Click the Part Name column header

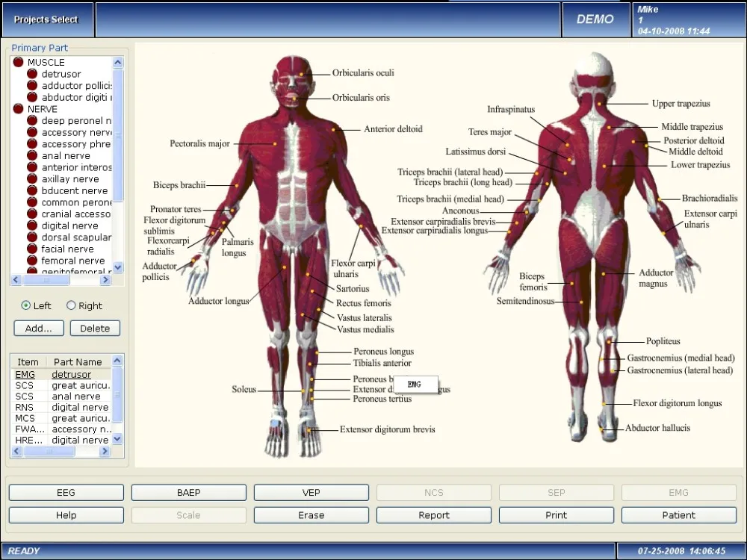tap(78, 362)
